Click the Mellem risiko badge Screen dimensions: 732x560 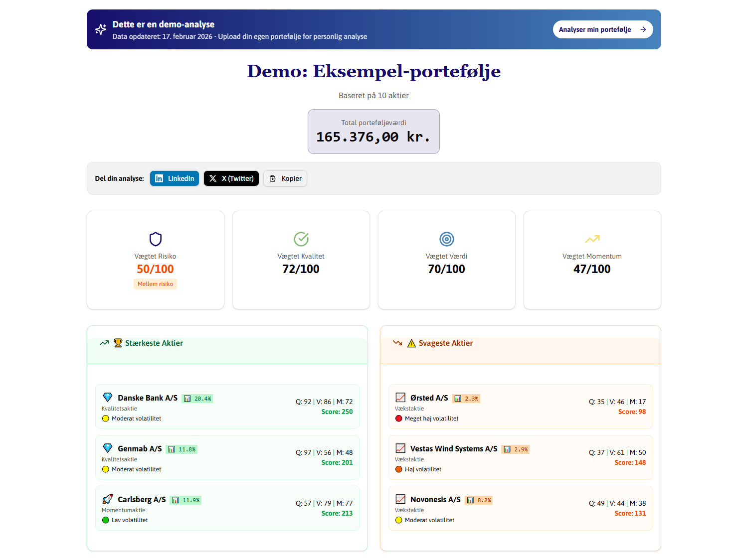click(155, 284)
